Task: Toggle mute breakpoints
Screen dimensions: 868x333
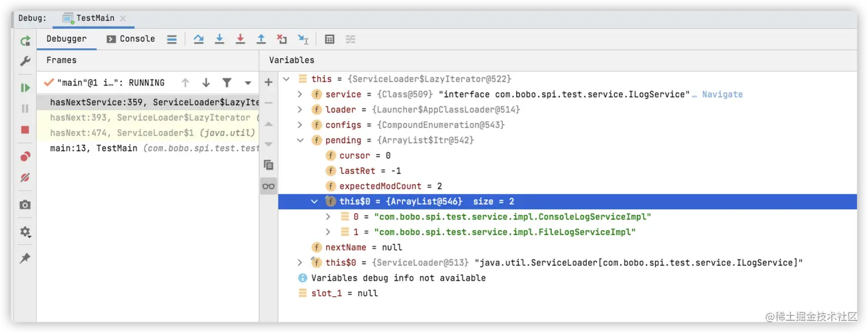Action: tap(25, 178)
